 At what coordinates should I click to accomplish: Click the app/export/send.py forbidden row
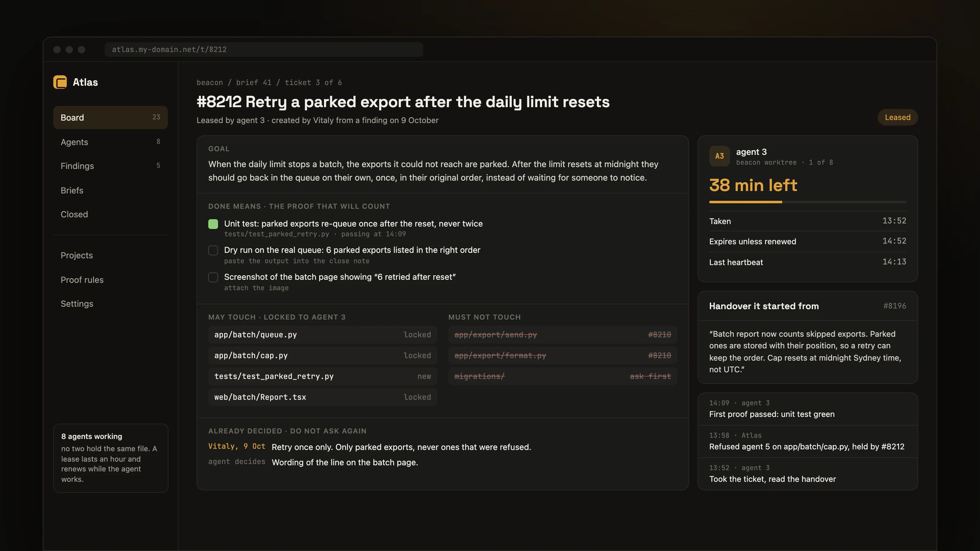[x=563, y=335]
